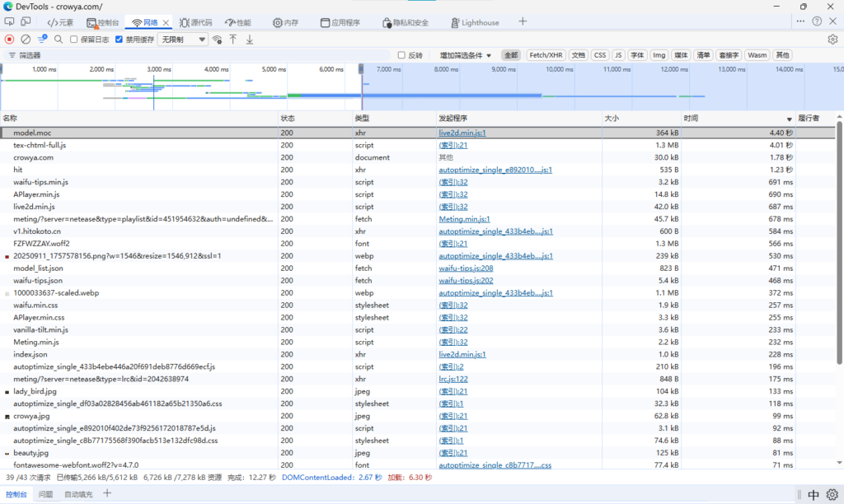
Task: Open the network search magnifier
Action: [x=59, y=39]
